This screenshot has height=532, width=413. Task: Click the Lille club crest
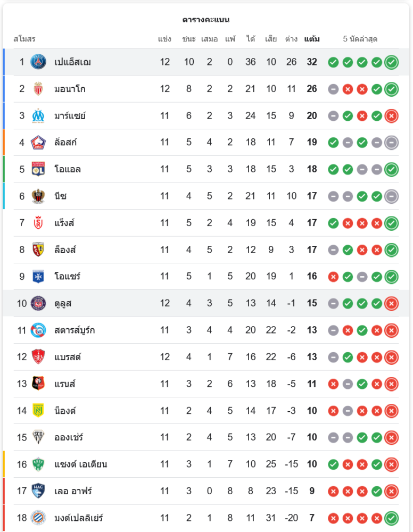point(38,142)
